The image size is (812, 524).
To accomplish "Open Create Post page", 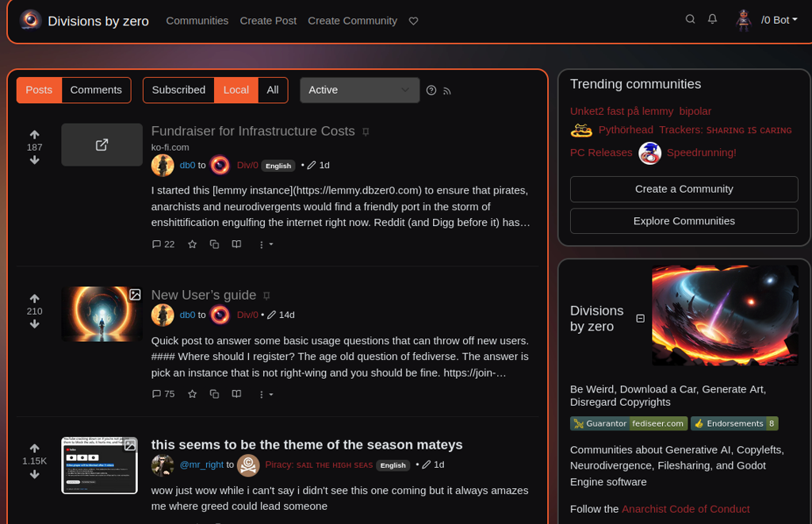I will 268,21.
